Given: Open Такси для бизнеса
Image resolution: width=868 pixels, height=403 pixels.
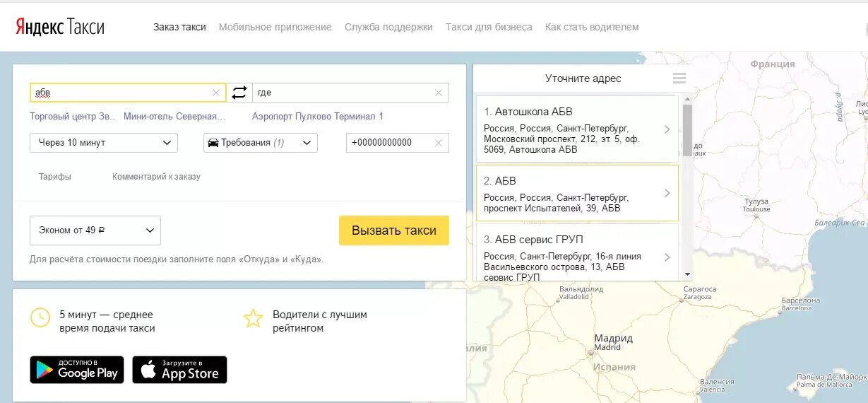Looking at the screenshot, I should [x=489, y=27].
